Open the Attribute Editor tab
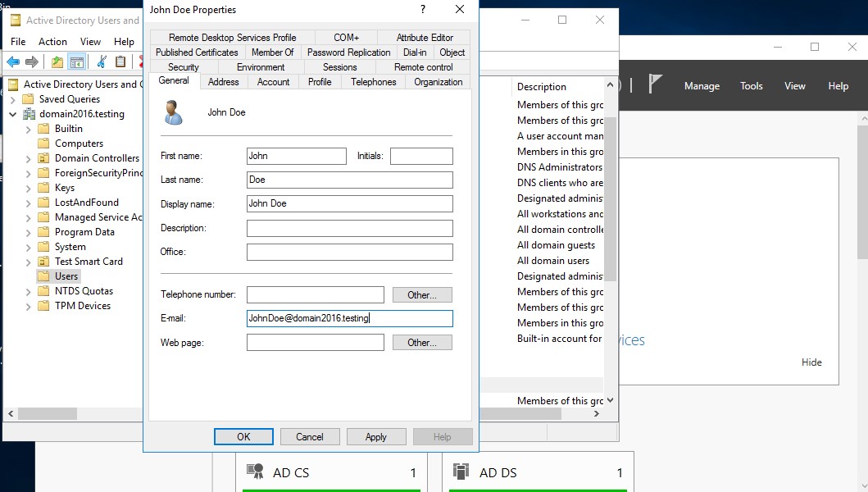868x492 pixels. point(425,38)
